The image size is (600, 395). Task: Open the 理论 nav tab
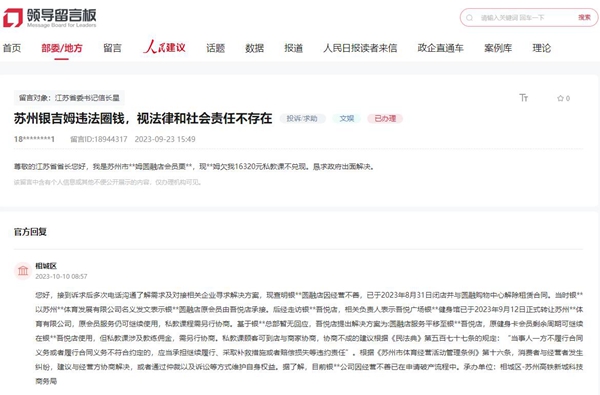click(x=541, y=48)
